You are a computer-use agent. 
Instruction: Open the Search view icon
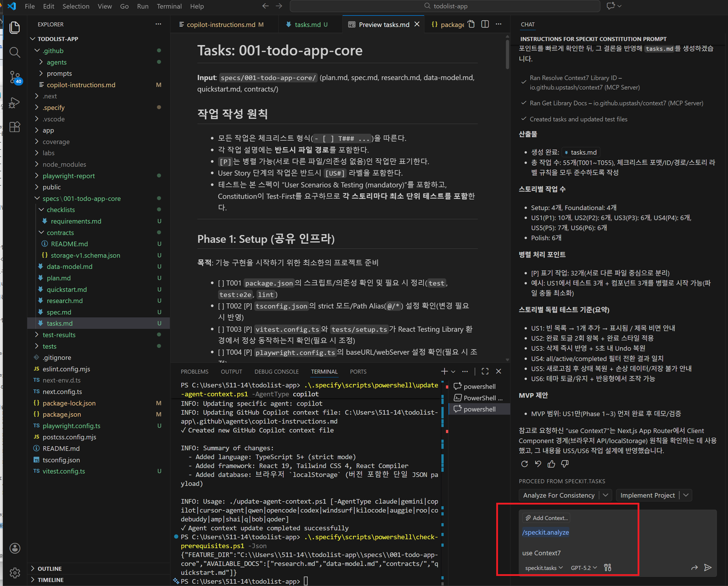coord(15,52)
